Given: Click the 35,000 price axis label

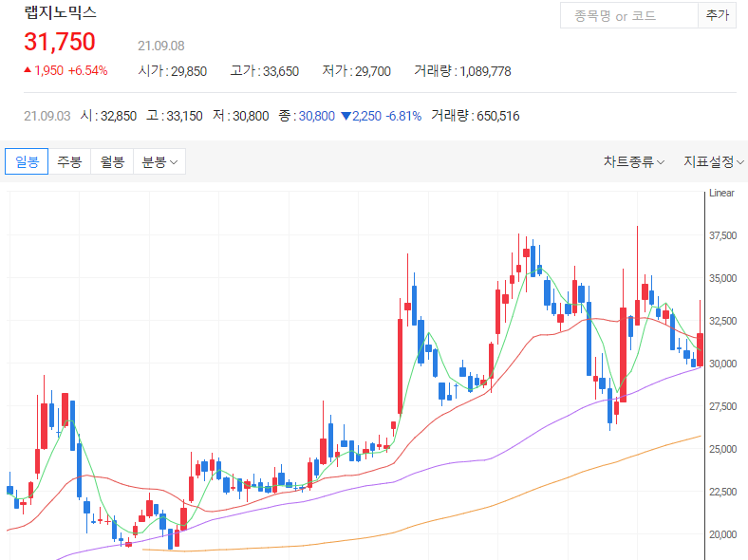Looking at the screenshot, I should (x=722, y=278).
